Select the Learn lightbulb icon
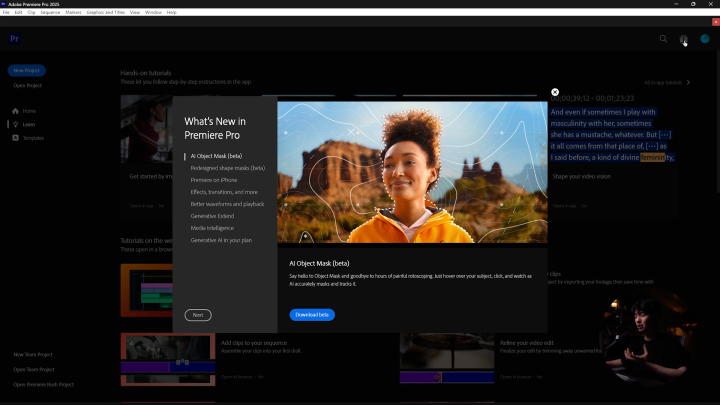Viewport: 720px width, 405px height. pyautogui.click(x=15, y=124)
